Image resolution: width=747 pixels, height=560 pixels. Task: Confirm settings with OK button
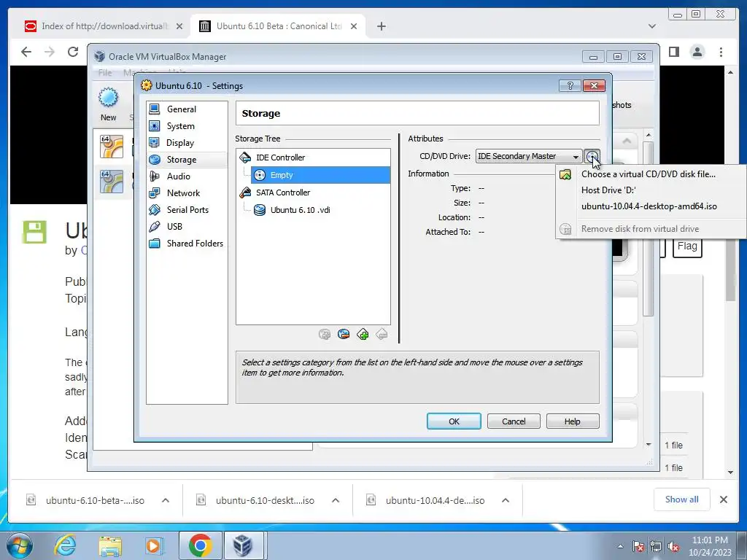[x=454, y=421]
